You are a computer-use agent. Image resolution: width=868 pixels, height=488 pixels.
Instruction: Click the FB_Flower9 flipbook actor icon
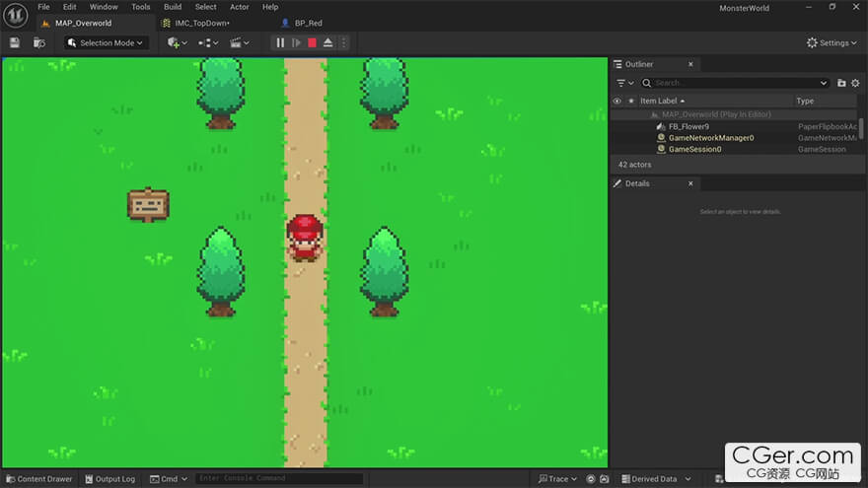[x=661, y=127]
